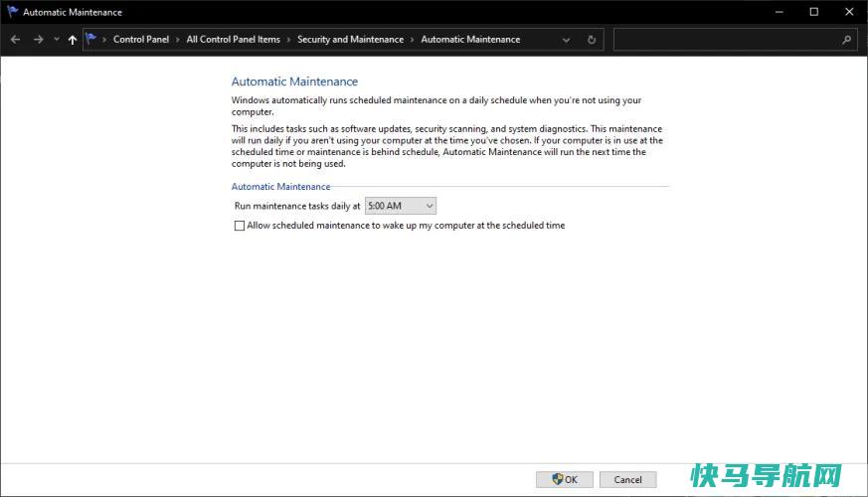Enable wake up computer for scheduled maintenance
868x497 pixels.
point(240,226)
